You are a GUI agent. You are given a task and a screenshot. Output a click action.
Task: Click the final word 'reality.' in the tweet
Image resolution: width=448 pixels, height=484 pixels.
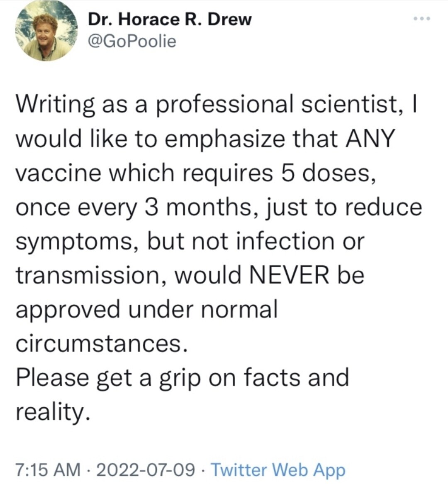pos(52,412)
